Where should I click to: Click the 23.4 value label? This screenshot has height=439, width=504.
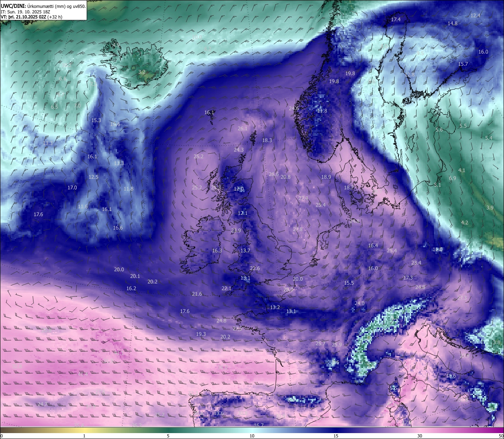click(416, 263)
